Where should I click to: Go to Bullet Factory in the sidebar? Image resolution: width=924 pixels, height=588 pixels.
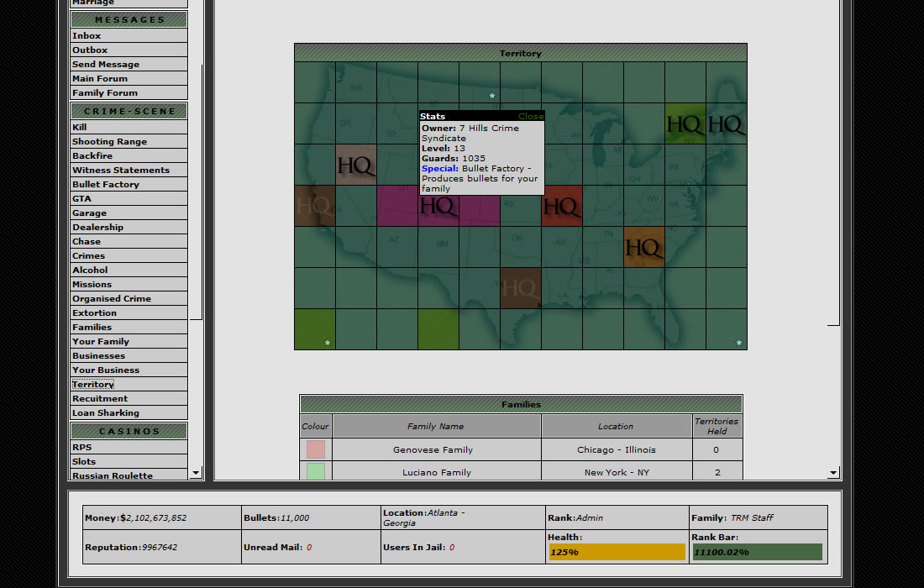(106, 185)
